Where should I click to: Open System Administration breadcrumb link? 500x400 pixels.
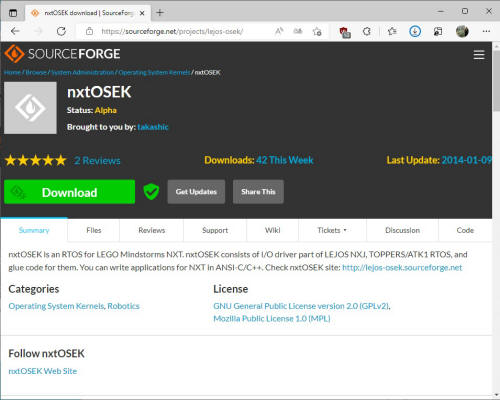coord(82,72)
